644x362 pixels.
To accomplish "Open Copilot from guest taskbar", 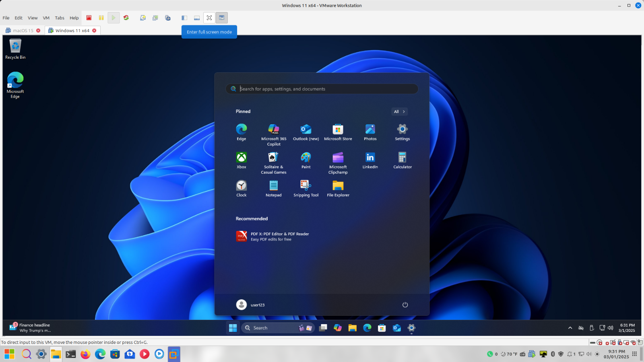I will click(x=338, y=328).
